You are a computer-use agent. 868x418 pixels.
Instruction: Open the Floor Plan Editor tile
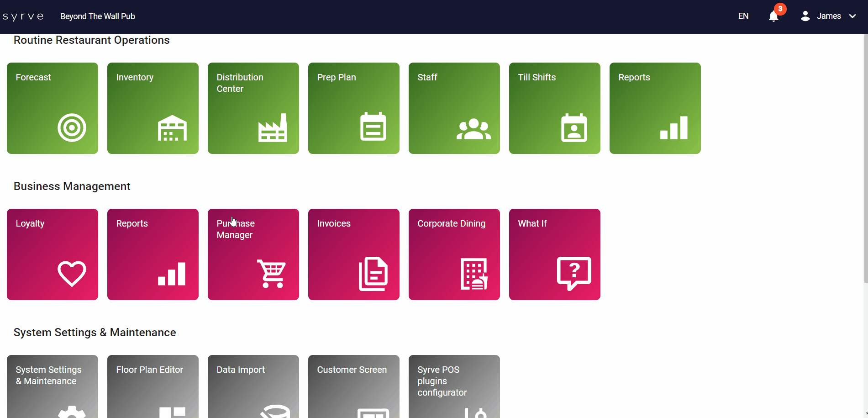(153, 386)
